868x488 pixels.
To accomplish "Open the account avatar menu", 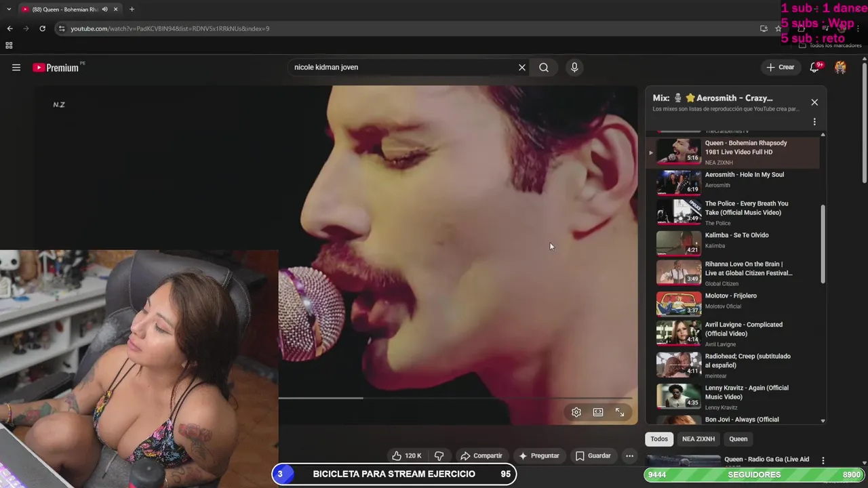I will (840, 67).
